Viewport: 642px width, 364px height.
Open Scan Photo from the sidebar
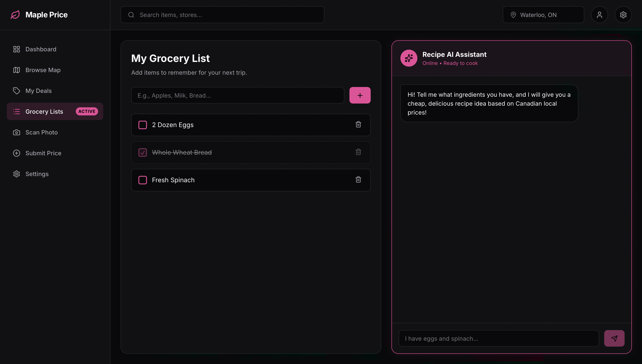point(42,132)
